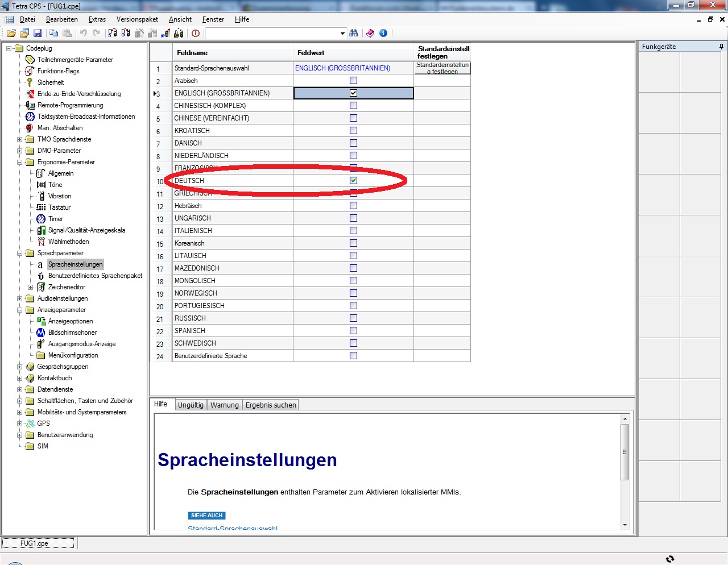This screenshot has height=565, width=728.
Task: Open the toolbar search combo box dropdown
Action: coord(342,34)
